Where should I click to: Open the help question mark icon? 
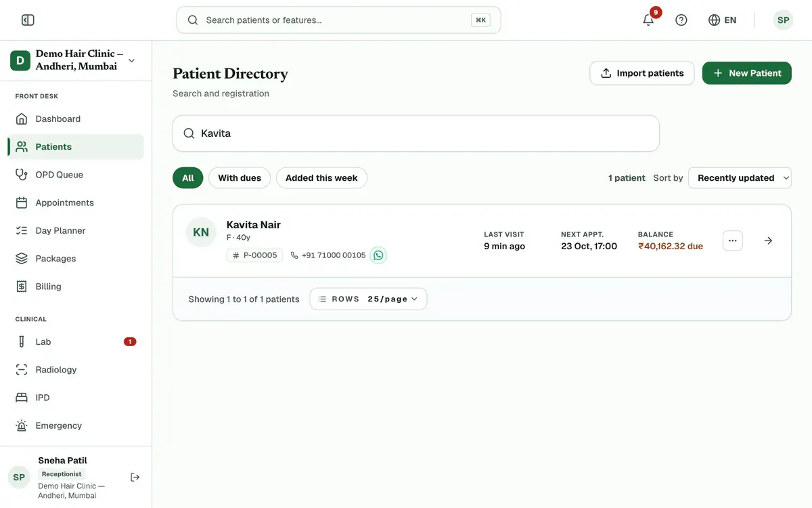(681, 20)
